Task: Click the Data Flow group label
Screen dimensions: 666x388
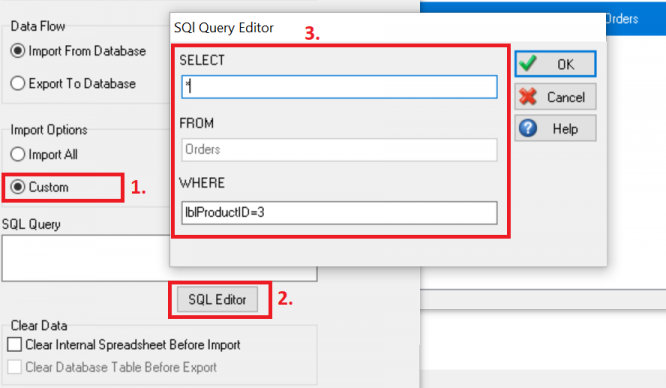Action: (38, 26)
